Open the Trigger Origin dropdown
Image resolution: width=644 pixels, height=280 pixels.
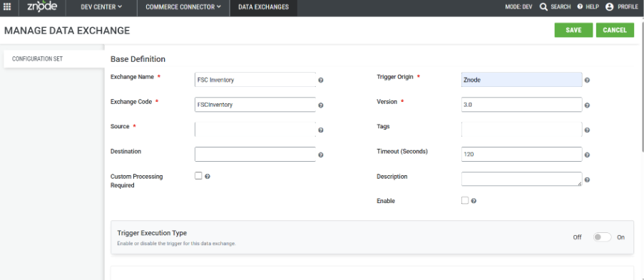[521, 80]
